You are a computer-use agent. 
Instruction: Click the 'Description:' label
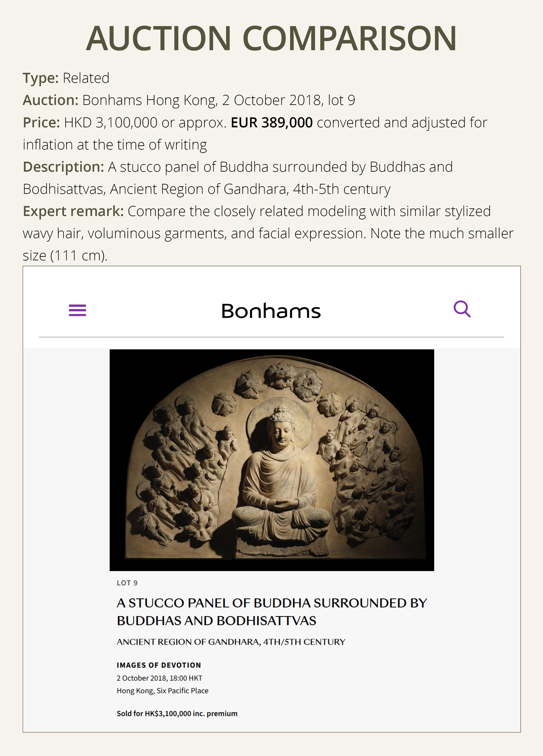(x=63, y=167)
